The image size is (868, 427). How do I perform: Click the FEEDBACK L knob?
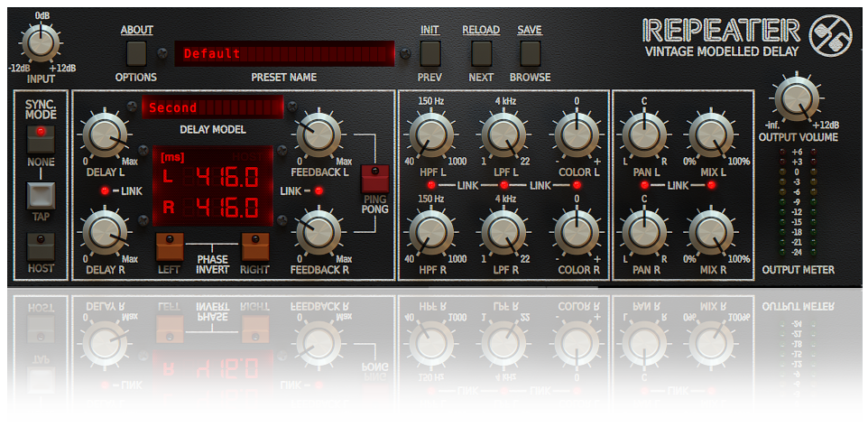319,135
